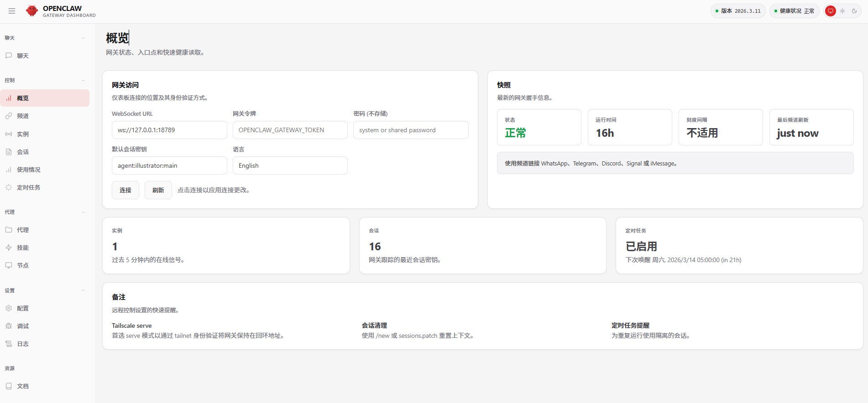Open 频道 via its link icon
This screenshot has width=868, height=403.
point(9,116)
